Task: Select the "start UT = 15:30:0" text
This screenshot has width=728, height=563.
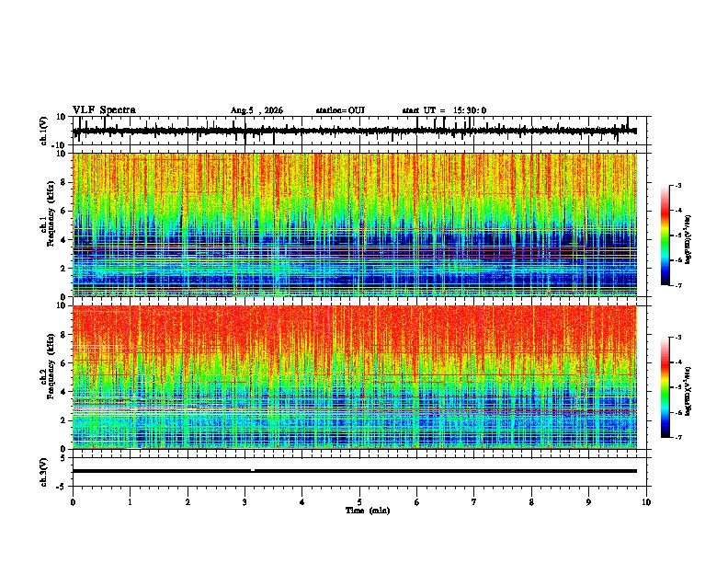Action: tap(444, 110)
